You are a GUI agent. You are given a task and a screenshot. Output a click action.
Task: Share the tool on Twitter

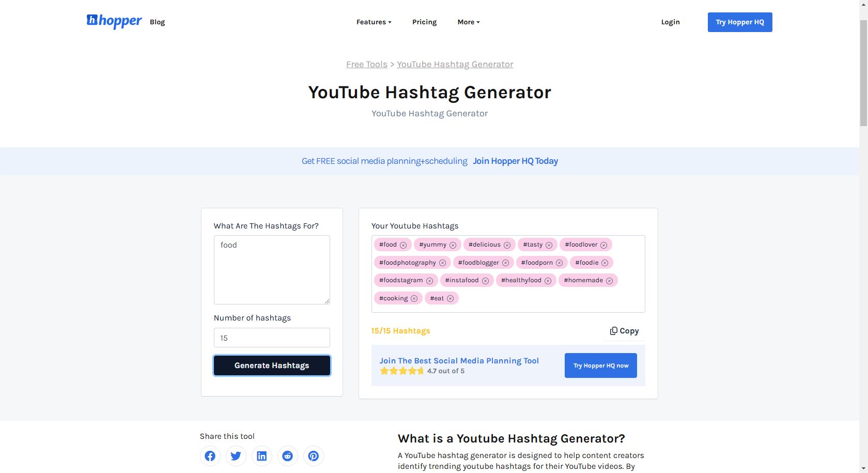click(236, 455)
